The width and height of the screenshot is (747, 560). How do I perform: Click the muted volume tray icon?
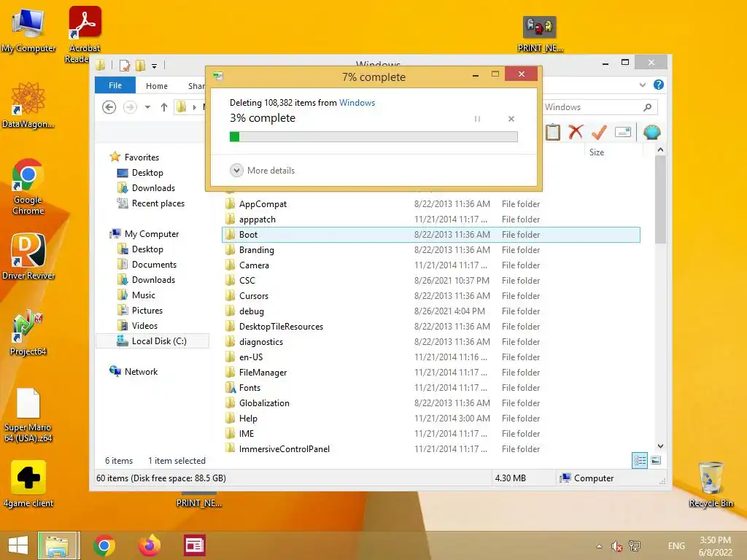[617, 546]
